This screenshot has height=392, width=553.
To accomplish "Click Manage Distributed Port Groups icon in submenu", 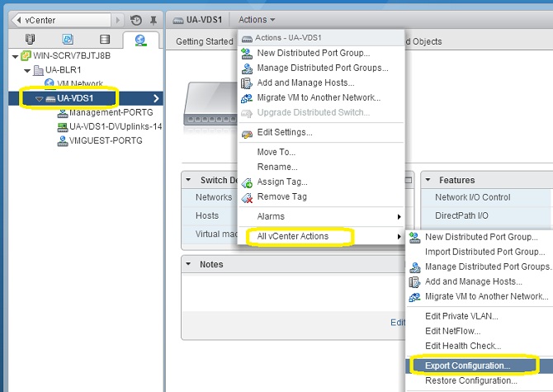I will (414, 267).
